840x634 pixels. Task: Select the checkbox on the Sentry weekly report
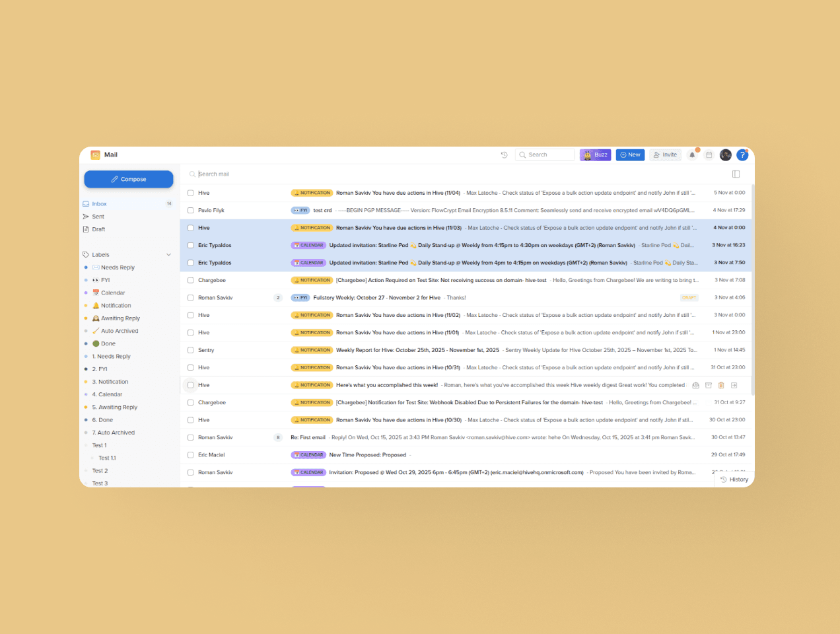190,349
